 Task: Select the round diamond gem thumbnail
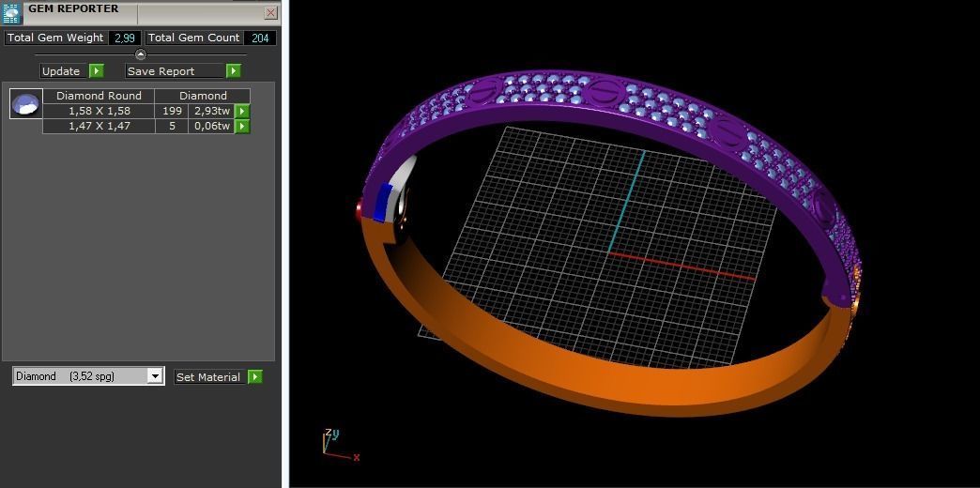coord(25,104)
